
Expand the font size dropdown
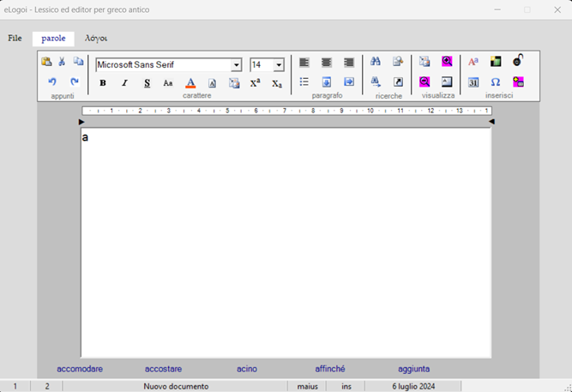tap(279, 65)
